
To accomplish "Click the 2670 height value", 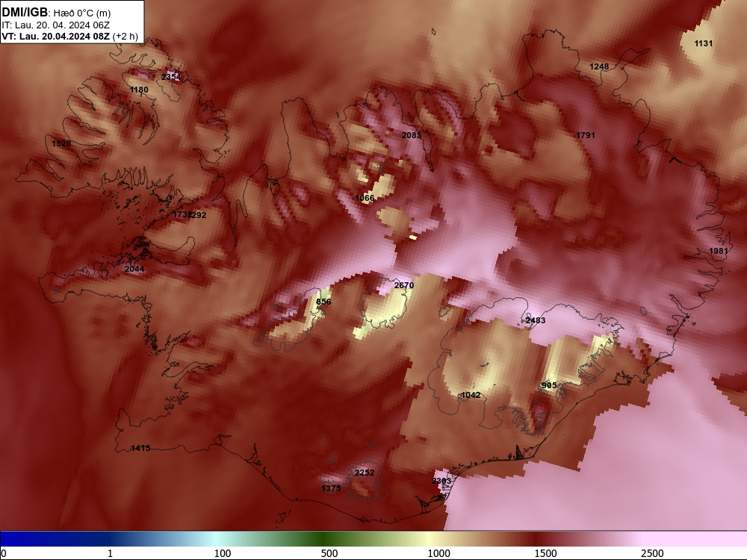I will [x=404, y=285].
